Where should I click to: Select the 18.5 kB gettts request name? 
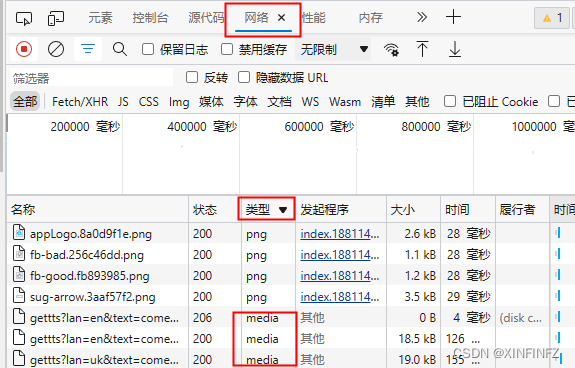point(104,339)
